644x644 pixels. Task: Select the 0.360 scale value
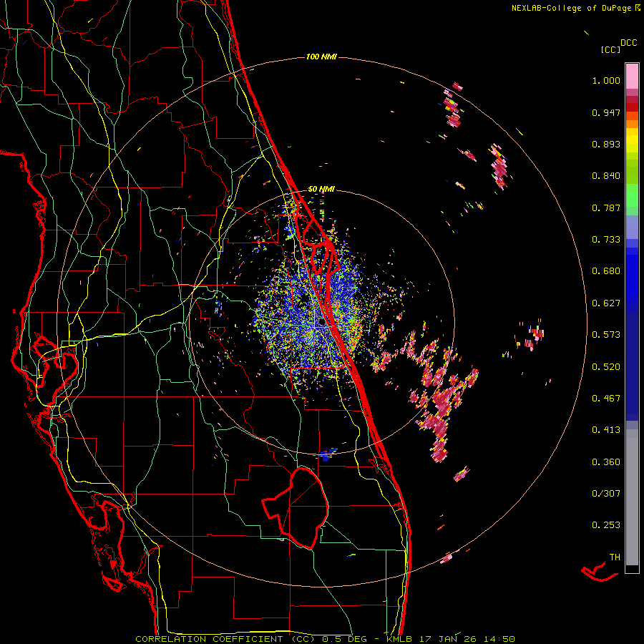(x=606, y=462)
